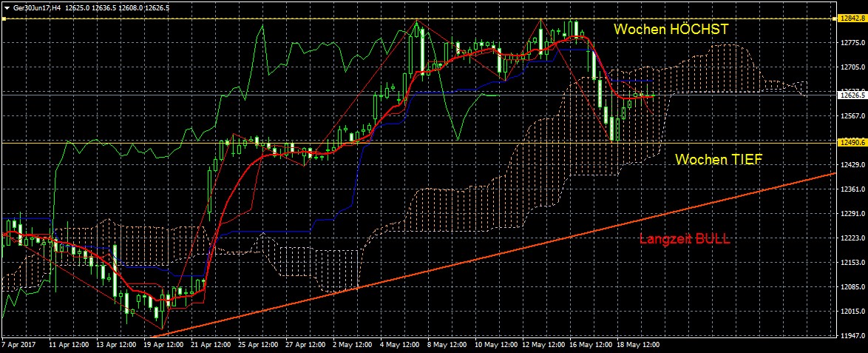Select the 'Wochen HÖCHST' text label
Viewport: 868px width, 353px height.
coord(671,30)
